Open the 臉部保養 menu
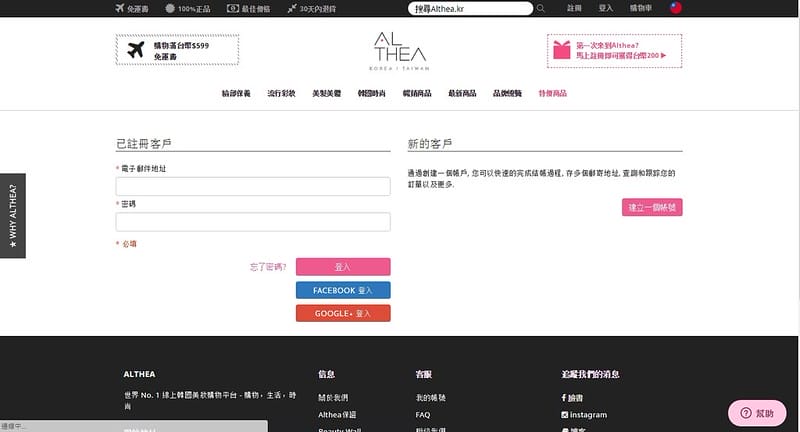The width and height of the screenshot is (800, 432). (x=236, y=93)
